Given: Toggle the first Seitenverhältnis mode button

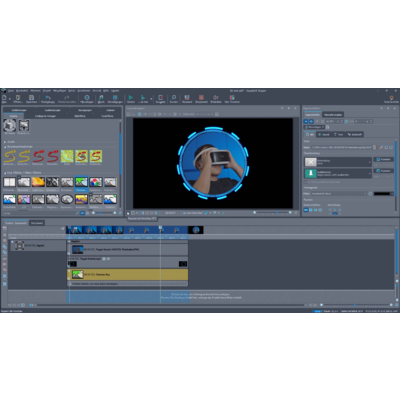Looking at the screenshot, I should (x=306, y=210).
